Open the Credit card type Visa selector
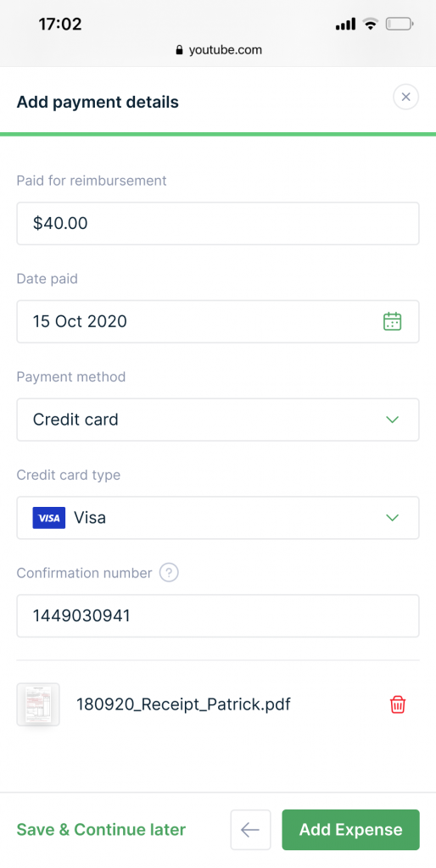 point(218,518)
